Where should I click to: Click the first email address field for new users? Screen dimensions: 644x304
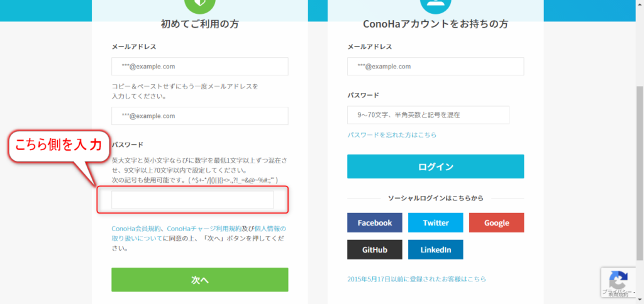[199, 66]
